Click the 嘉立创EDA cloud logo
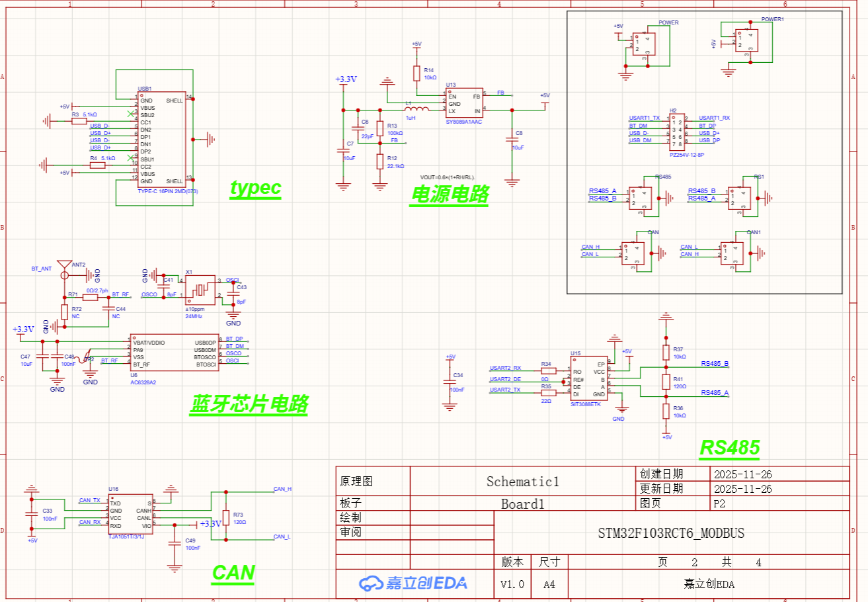This screenshot has width=868, height=602. pos(413,583)
